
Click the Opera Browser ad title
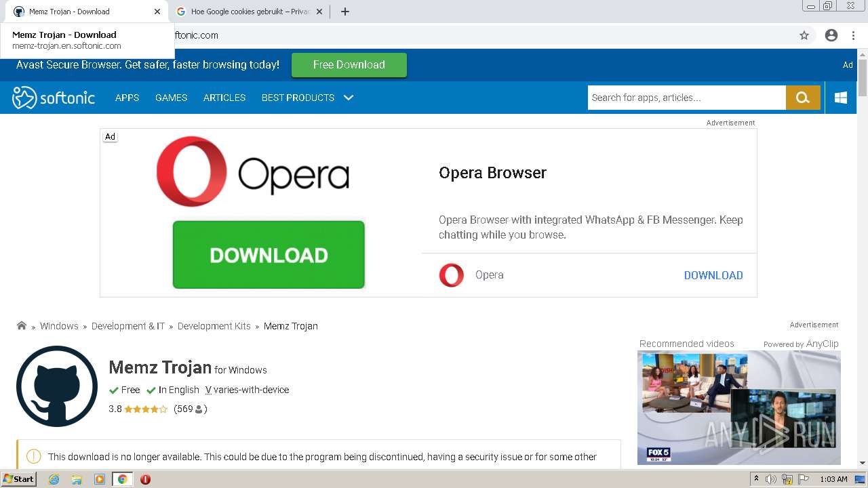pos(493,173)
